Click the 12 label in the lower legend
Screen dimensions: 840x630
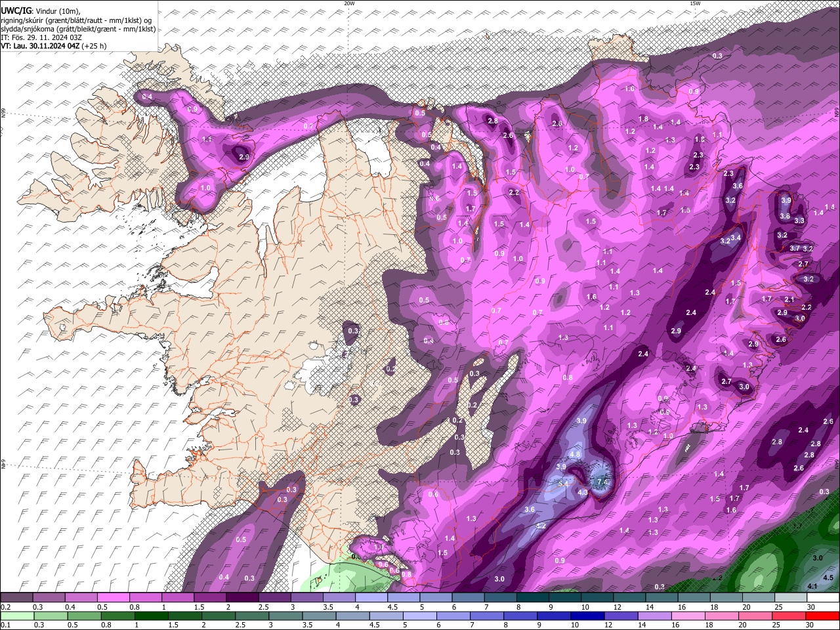click(608, 625)
